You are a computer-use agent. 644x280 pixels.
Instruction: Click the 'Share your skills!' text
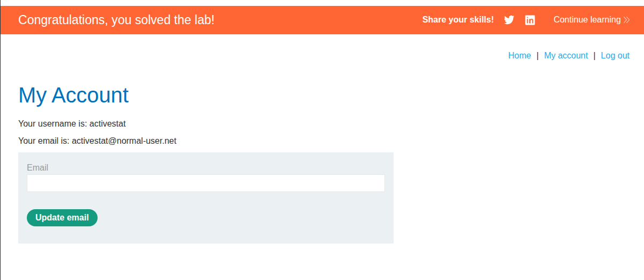[458, 20]
